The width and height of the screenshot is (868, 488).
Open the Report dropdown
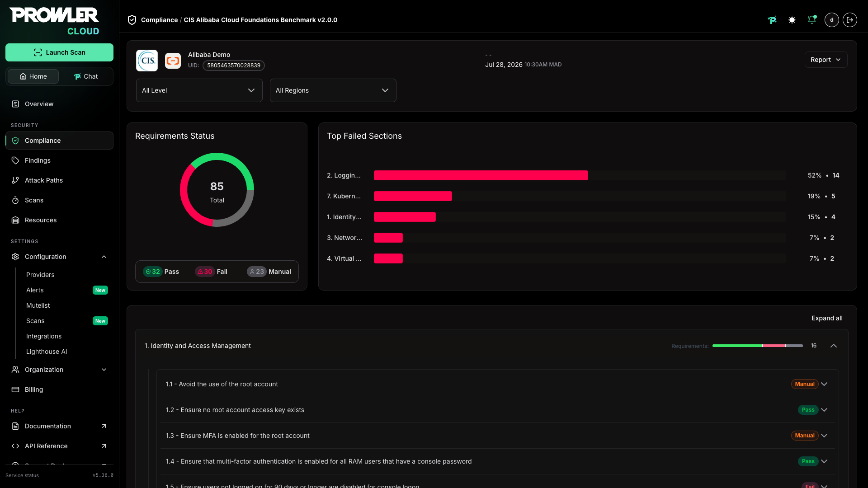826,60
